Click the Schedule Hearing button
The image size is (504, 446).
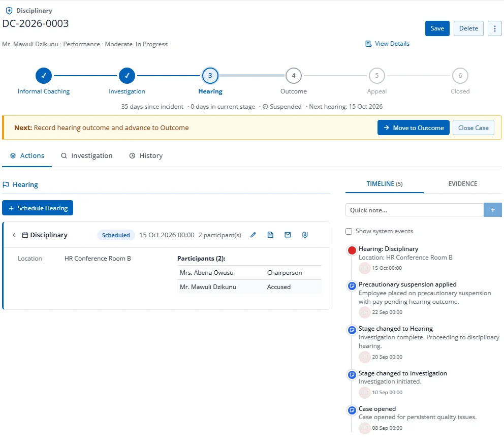click(38, 208)
